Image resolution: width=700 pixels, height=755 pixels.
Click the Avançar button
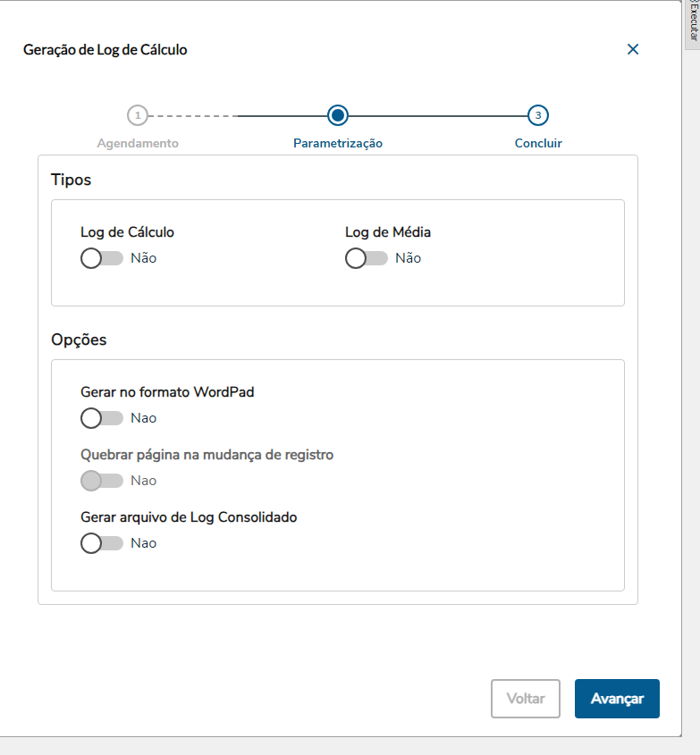(617, 699)
